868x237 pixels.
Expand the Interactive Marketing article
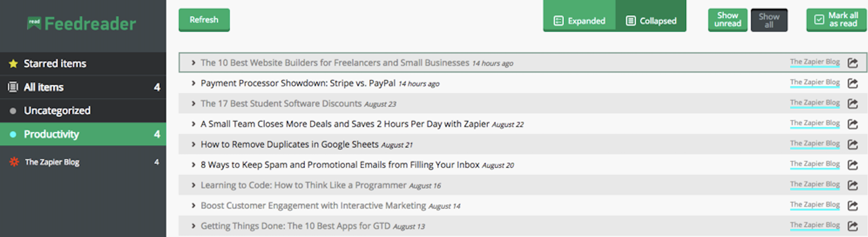point(193,205)
